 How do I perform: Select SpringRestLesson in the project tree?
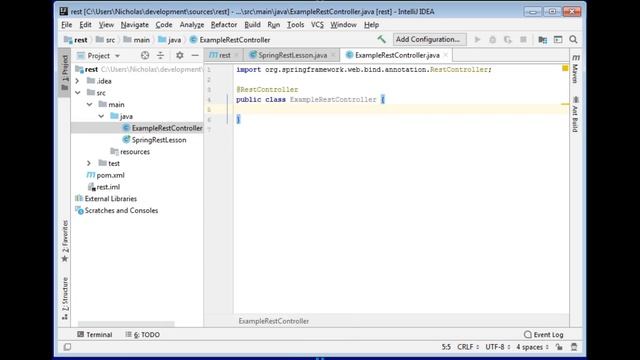coord(154,140)
